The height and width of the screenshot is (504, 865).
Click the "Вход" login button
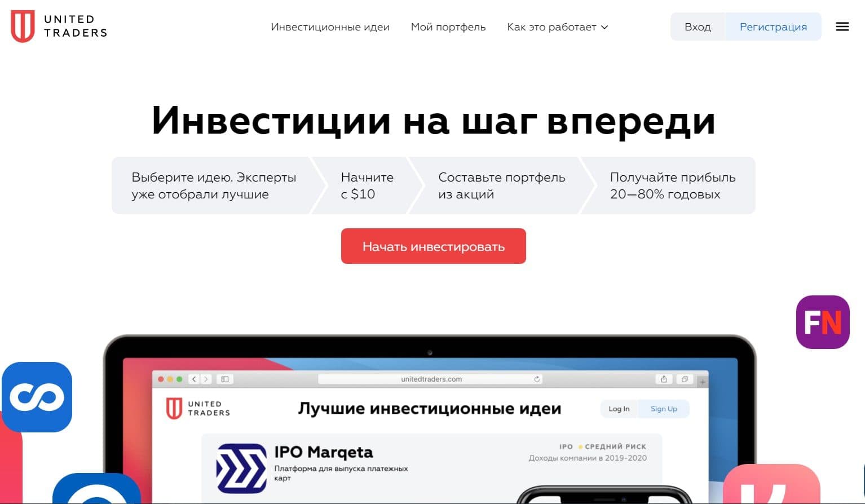(698, 26)
